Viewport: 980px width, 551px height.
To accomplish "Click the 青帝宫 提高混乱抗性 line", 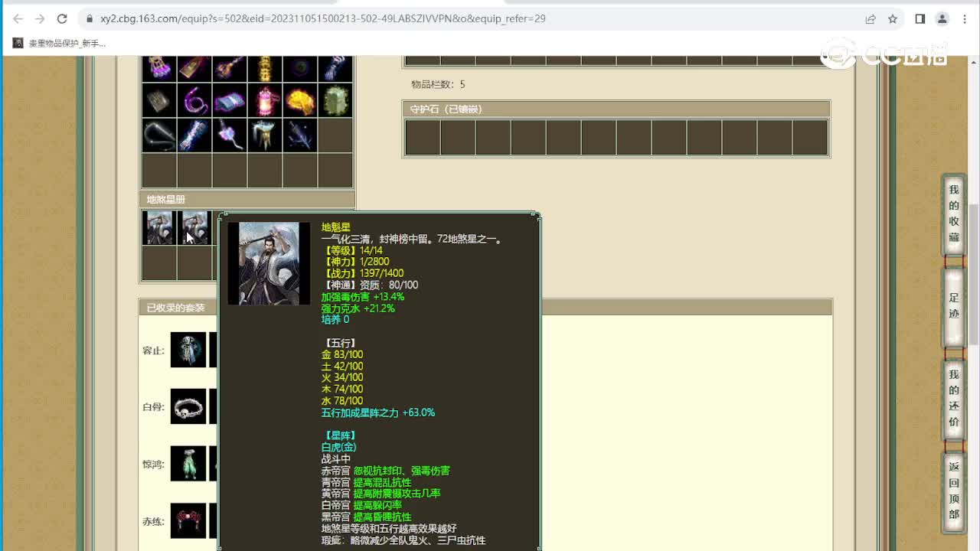I will tap(367, 482).
